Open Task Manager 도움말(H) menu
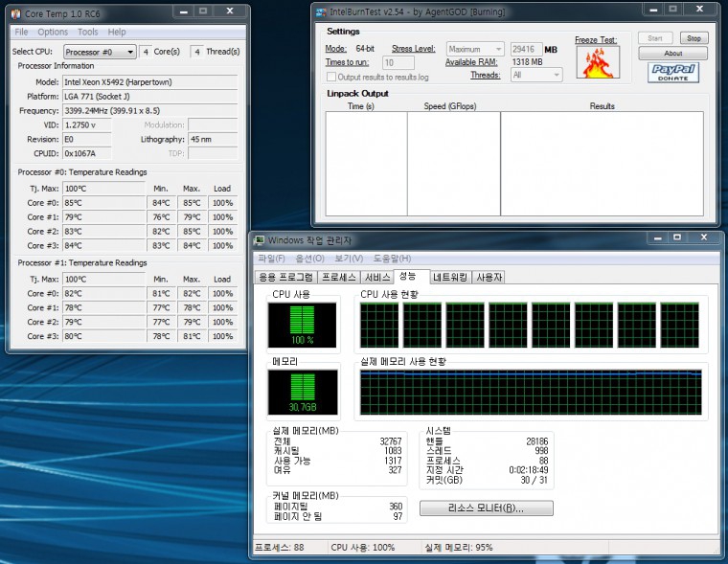 (x=393, y=259)
